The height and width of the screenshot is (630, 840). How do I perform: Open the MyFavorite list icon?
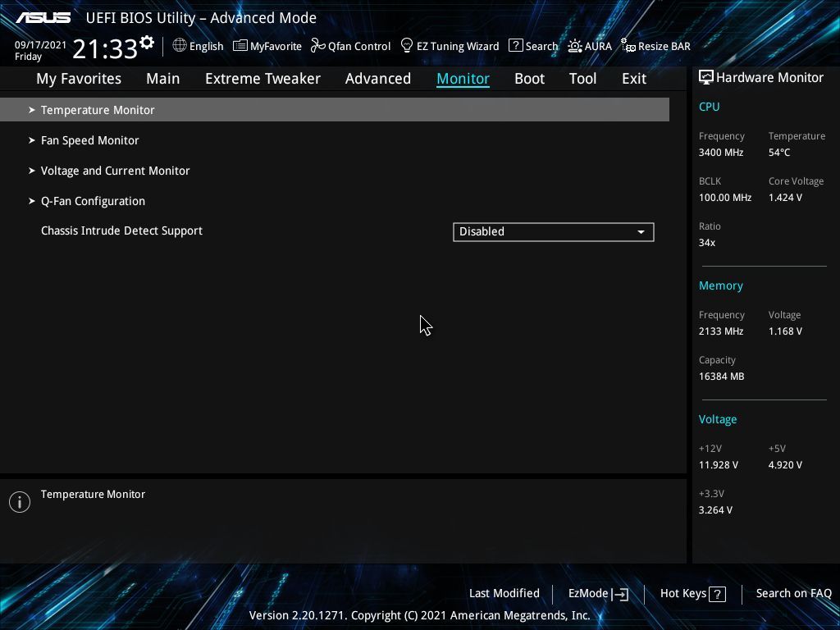[240, 46]
